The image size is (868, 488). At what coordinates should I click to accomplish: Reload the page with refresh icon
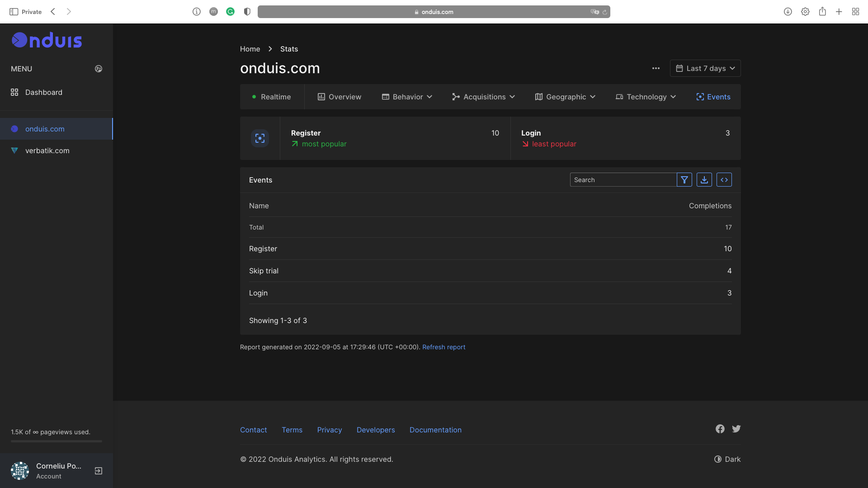pyautogui.click(x=605, y=12)
